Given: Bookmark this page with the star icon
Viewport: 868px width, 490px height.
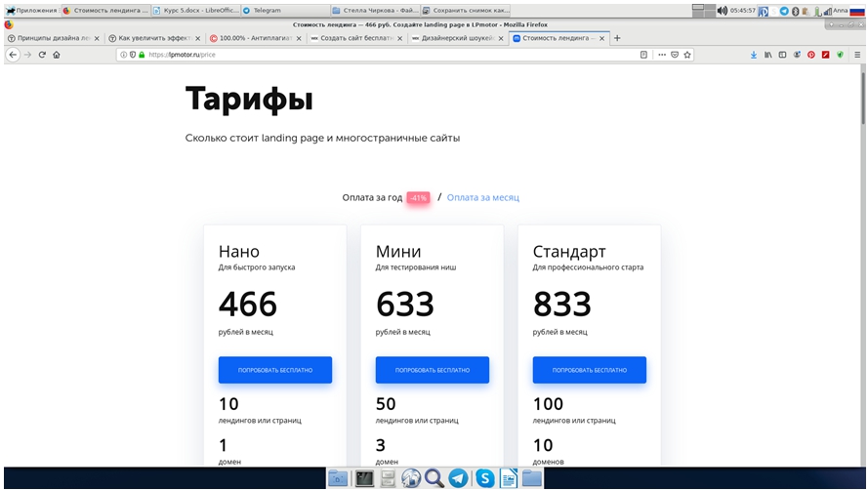Looking at the screenshot, I should click(687, 56).
